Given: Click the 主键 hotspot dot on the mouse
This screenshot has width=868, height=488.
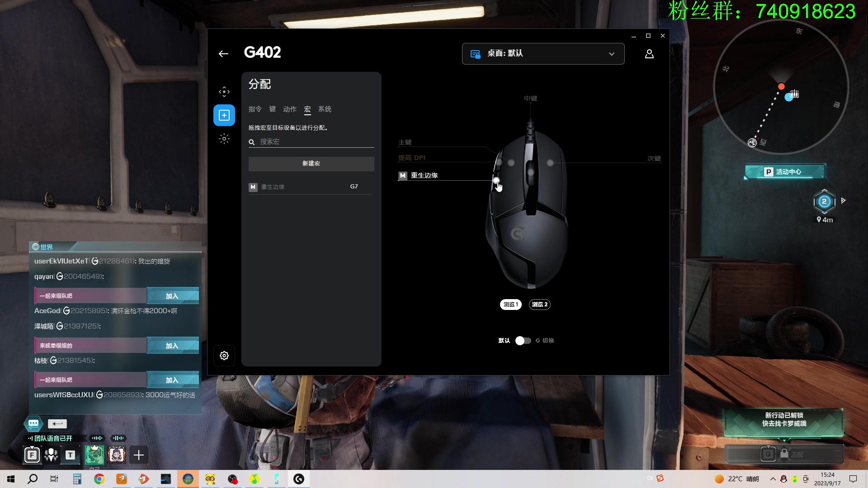Looking at the screenshot, I should click(511, 163).
